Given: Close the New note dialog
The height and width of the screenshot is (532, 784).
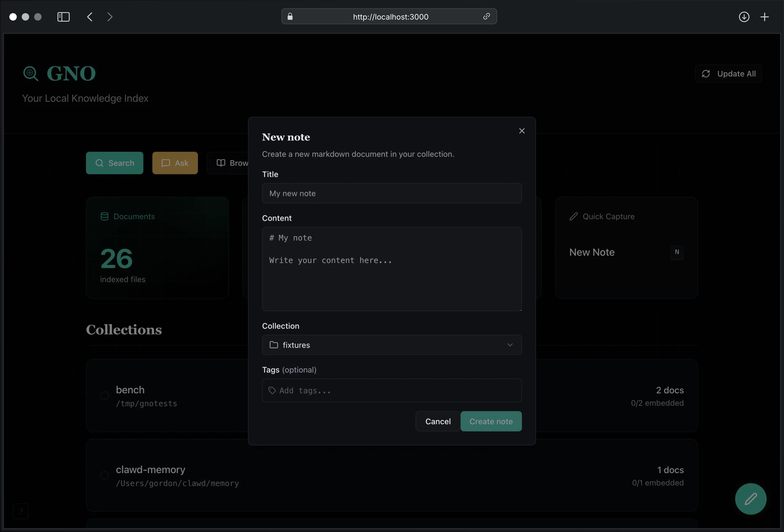Looking at the screenshot, I should tap(522, 131).
